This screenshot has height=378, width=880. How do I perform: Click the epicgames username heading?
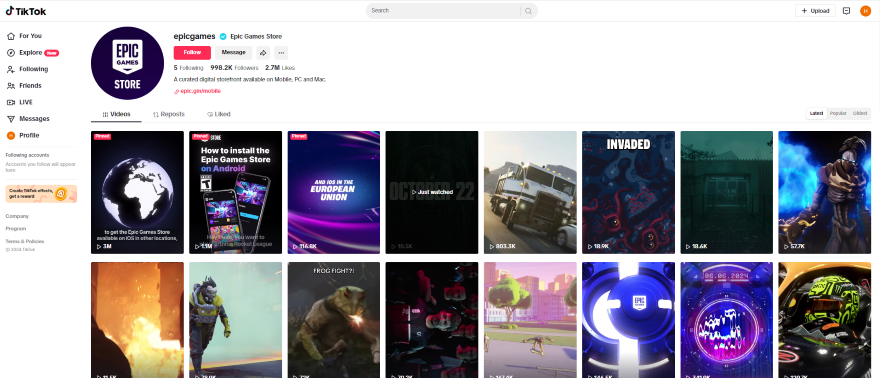(x=195, y=36)
